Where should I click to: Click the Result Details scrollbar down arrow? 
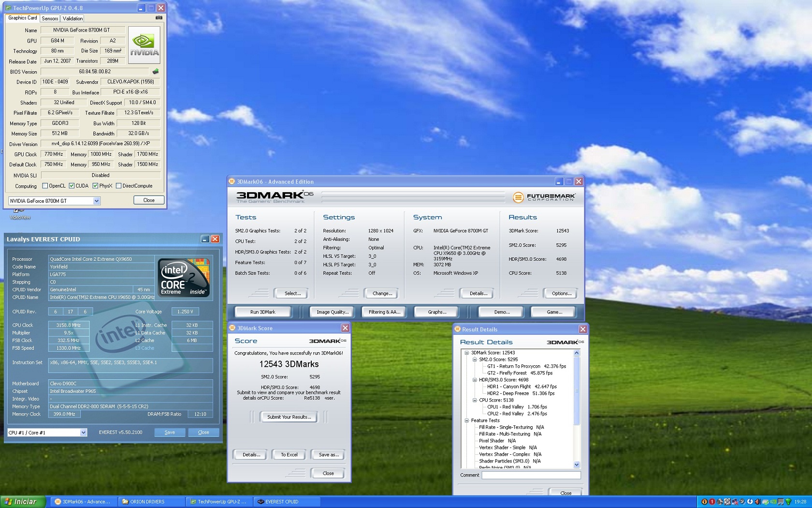tap(576, 464)
